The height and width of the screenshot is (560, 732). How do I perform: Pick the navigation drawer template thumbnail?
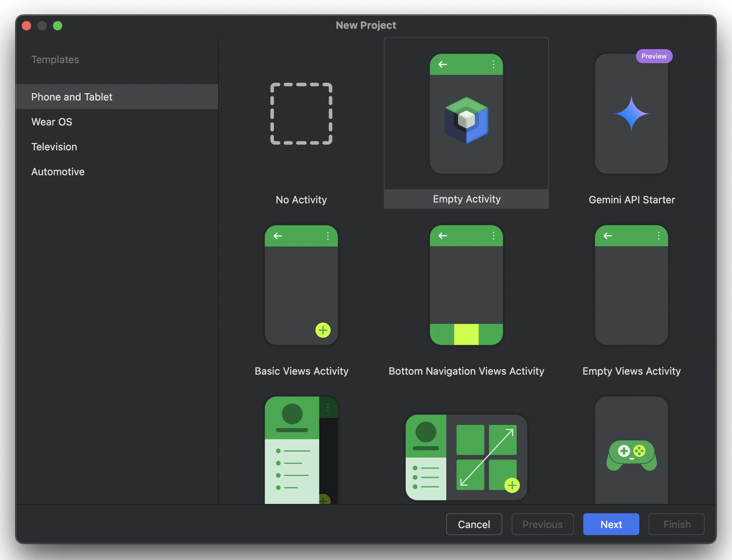pos(301,450)
